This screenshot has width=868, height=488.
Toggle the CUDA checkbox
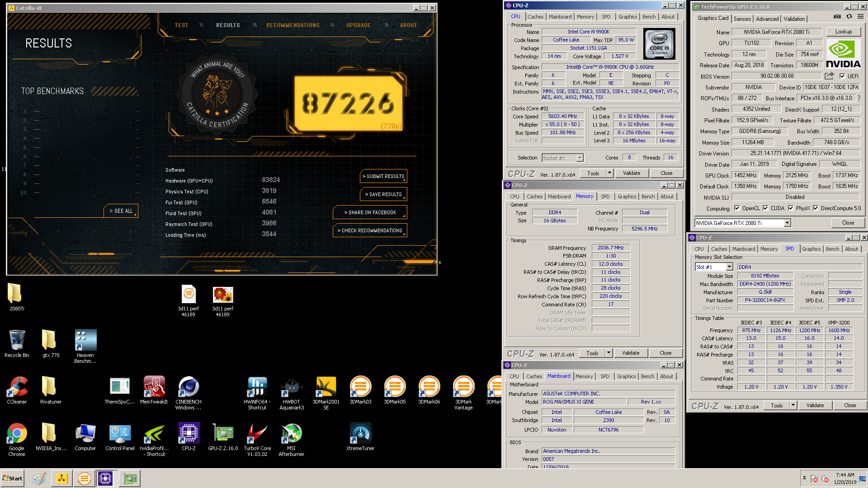coord(765,208)
